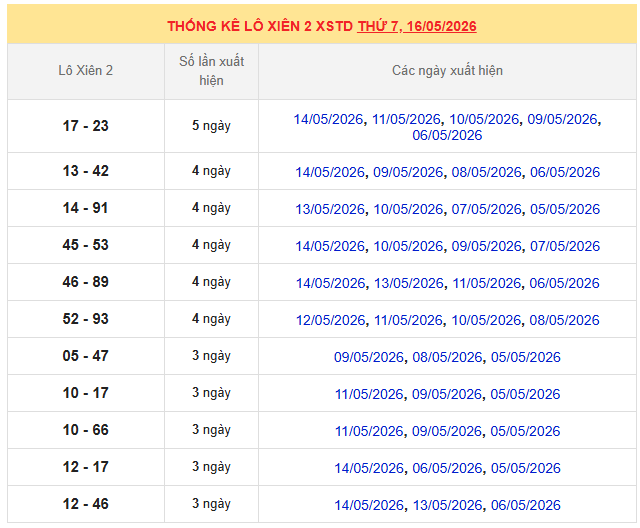
Task: Open 12/05/2026 in the 52 - 93 row
Action: coord(331,320)
